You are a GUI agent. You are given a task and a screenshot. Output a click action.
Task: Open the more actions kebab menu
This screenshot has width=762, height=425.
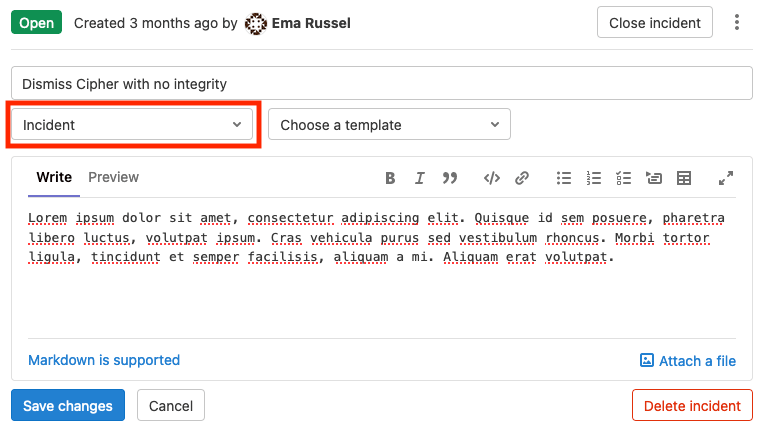[x=737, y=22]
